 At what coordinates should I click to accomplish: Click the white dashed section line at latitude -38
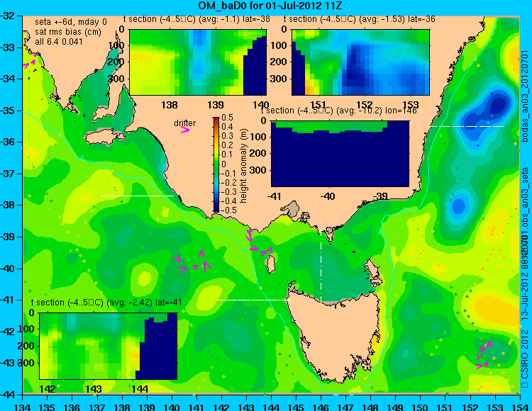coord(136,196)
